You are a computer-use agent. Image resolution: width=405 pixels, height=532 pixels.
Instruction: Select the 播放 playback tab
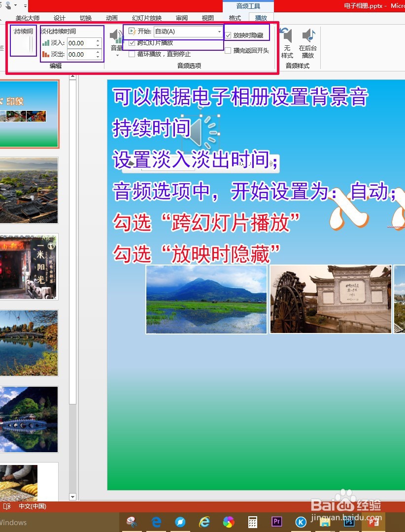tap(261, 18)
